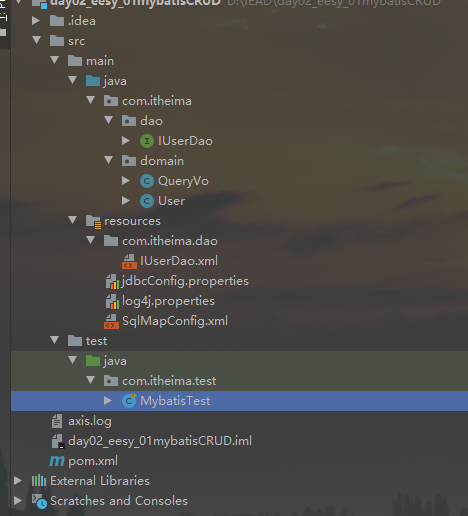
Task: Collapse the test folder arrow
Action: [x=55, y=340]
